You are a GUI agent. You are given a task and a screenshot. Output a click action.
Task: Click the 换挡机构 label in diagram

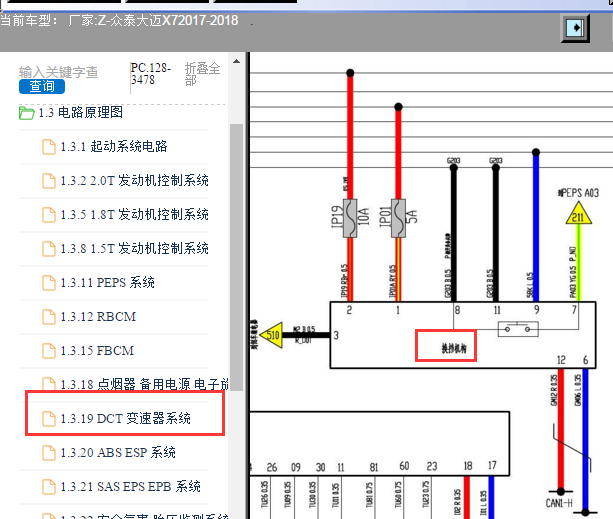(x=444, y=346)
